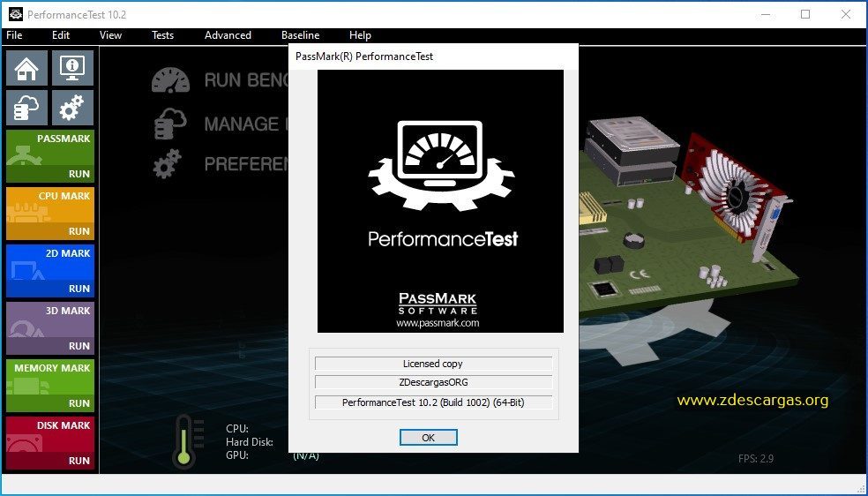868x496 pixels.
Task: Open the Preferences gears icon in sidebar
Action: (x=72, y=108)
